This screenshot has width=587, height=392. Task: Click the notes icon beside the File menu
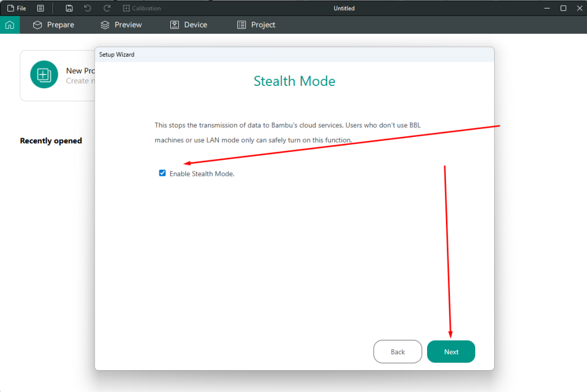point(40,8)
